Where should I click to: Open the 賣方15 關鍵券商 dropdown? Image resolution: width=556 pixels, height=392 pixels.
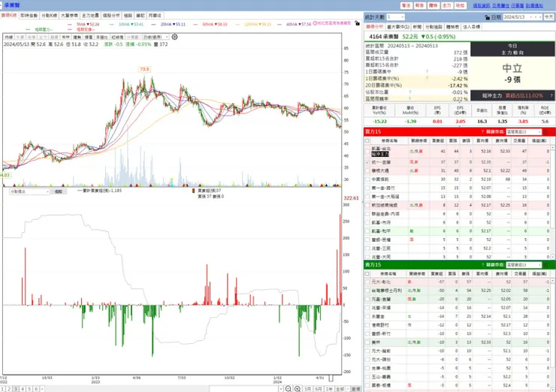tap(524, 265)
